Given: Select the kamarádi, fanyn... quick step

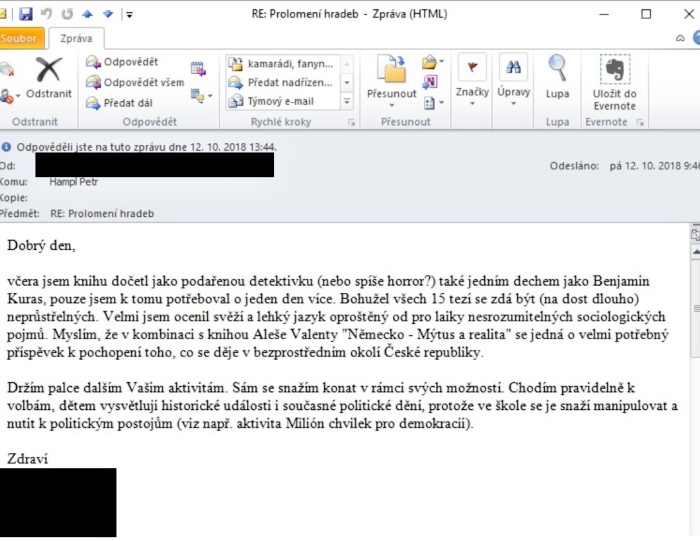Looking at the screenshot, I should click(281, 63).
